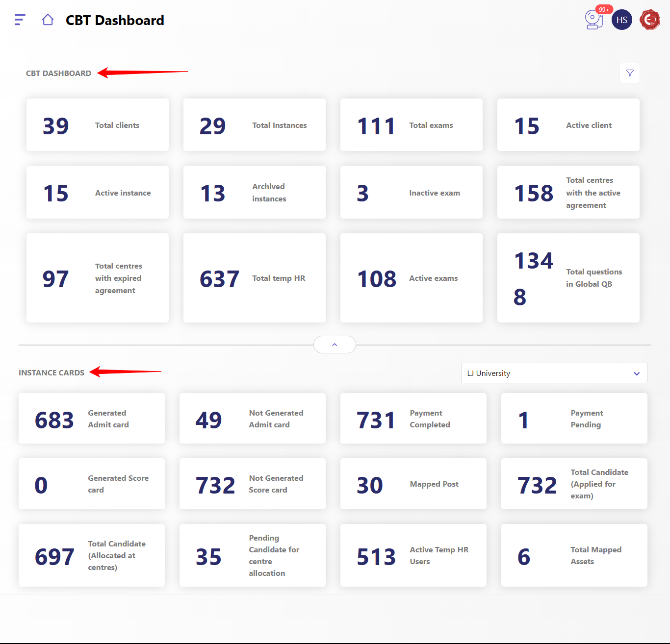Click Pending Candidate for centre allocation card
This screenshot has width=670, height=644.
coord(252,555)
